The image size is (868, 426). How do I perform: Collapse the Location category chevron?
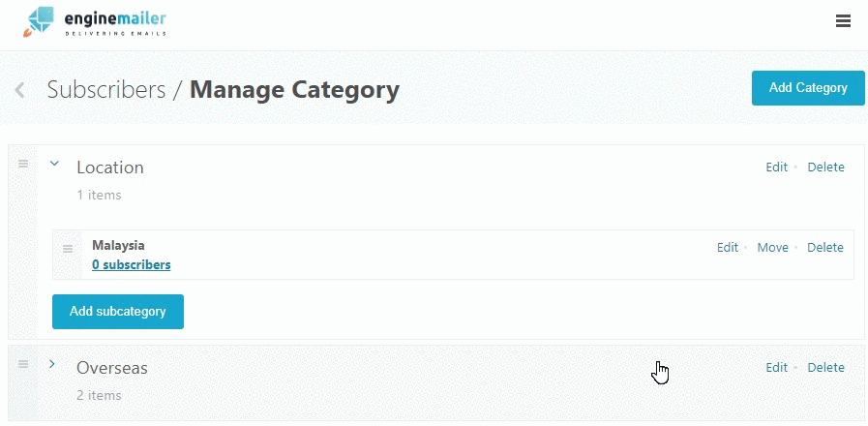(x=54, y=164)
